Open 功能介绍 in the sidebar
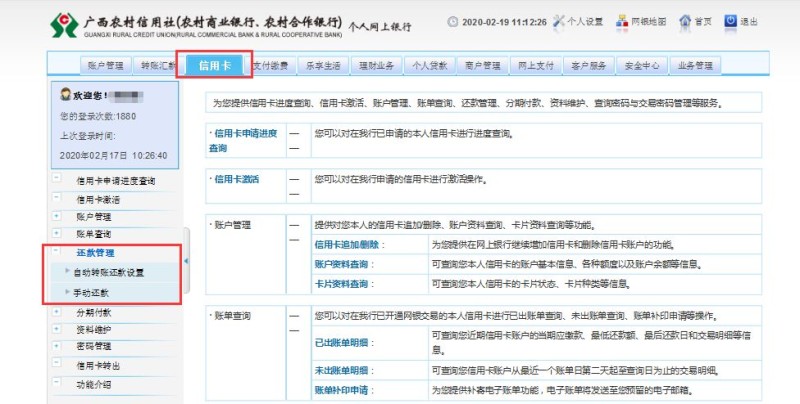Image resolution: width=800 pixels, height=404 pixels. click(x=94, y=384)
